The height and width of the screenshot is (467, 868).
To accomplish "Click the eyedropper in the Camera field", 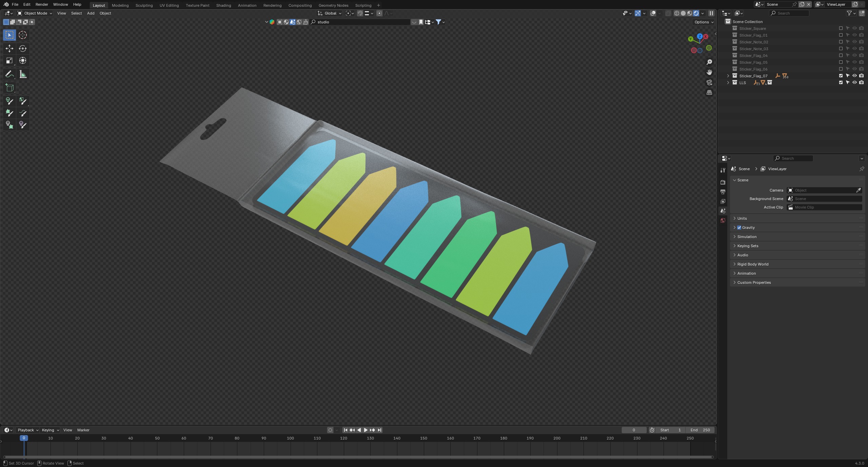I will 859,190.
